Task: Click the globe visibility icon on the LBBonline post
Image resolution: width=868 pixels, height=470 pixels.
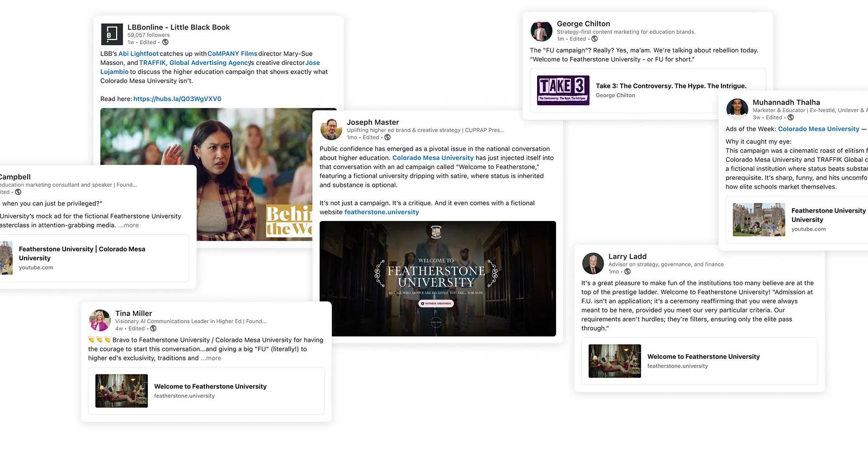Action: 165,42
